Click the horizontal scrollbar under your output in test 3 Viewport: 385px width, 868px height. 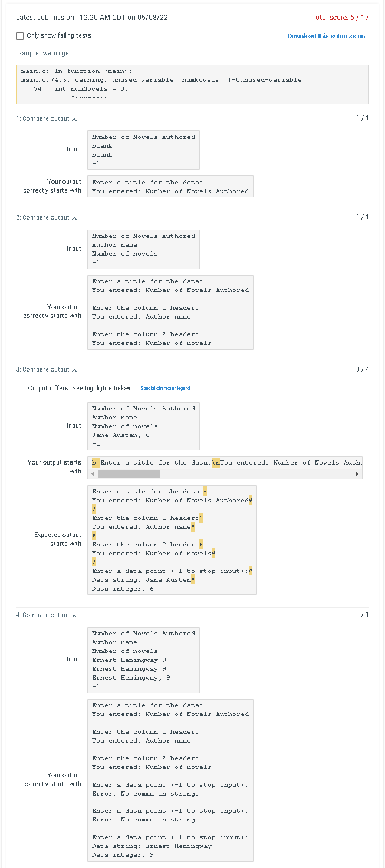pos(130,473)
